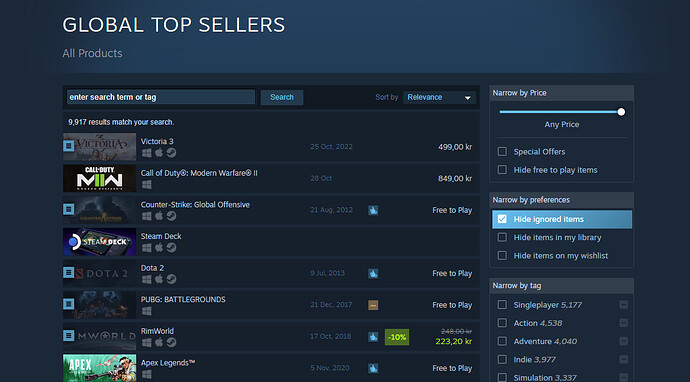The height and width of the screenshot is (382, 690).
Task: Click the Windows platform icon under Call of Duty
Action: 147,184
